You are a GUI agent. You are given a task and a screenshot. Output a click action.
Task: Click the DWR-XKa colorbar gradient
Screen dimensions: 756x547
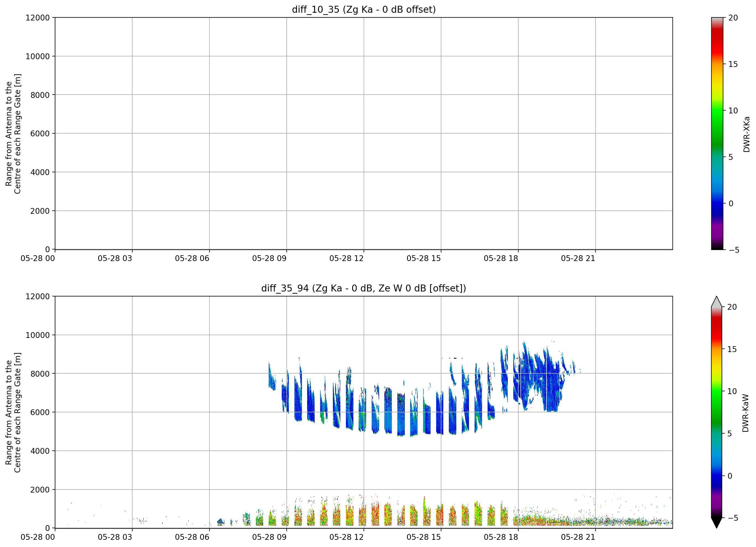717,133
